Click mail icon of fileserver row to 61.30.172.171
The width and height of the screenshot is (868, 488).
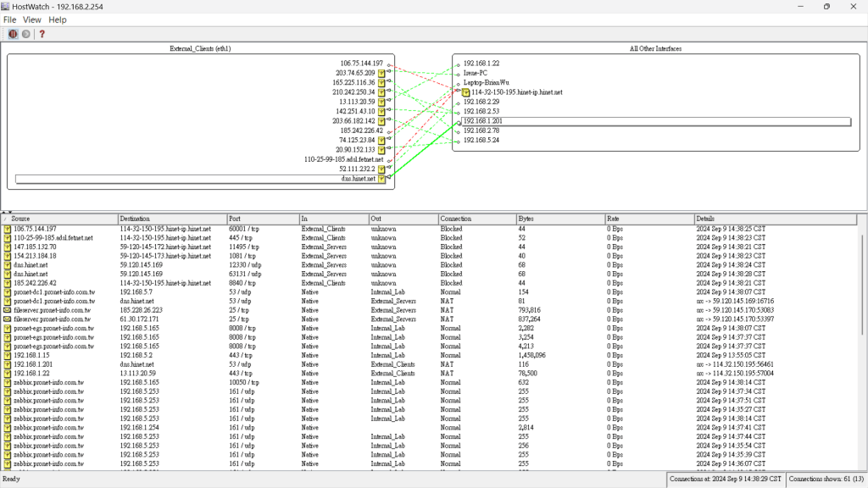pos(7,319)
